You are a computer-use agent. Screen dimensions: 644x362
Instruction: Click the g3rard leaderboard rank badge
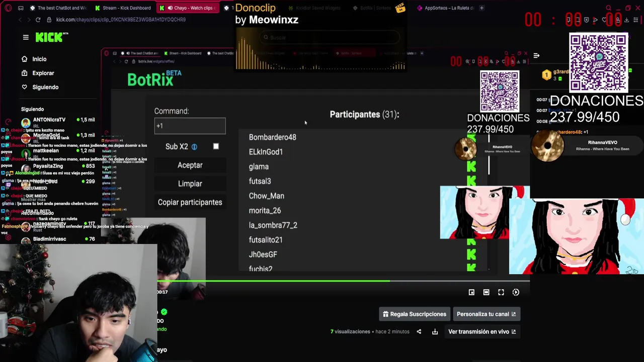pos(546,75)
